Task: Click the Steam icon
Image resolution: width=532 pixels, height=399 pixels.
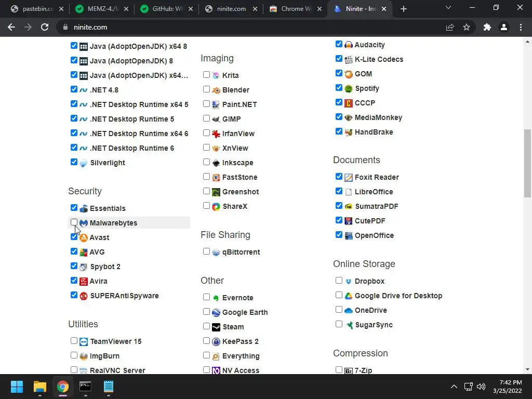Action: (216, 327)
